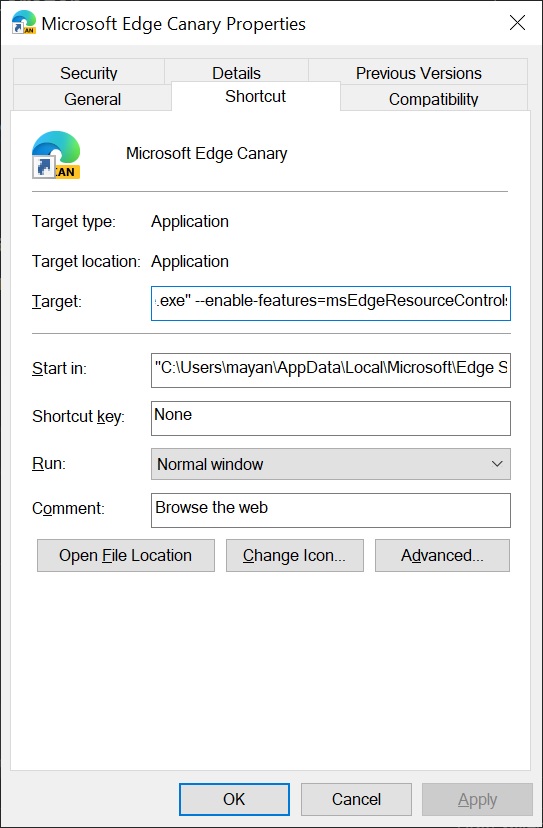Focus the Shortcut key field
The image size is (543, 828).
point(331,418)
